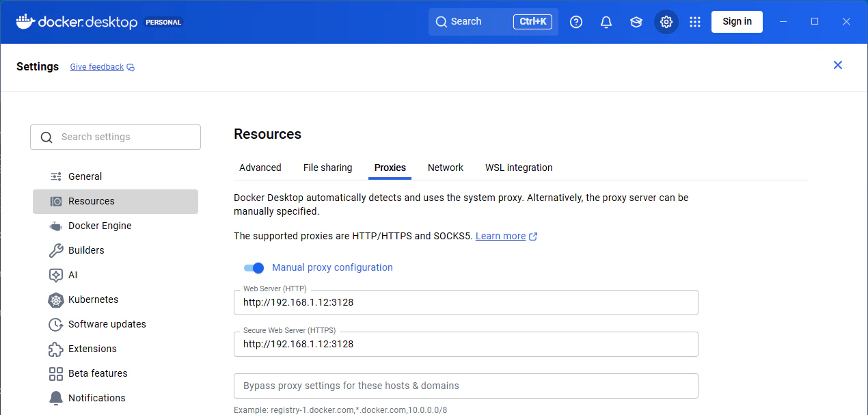This screenshot has height=415, width=868.
Task: Click the header Search box
Action: pyautogui.click(x=493, y=22)
